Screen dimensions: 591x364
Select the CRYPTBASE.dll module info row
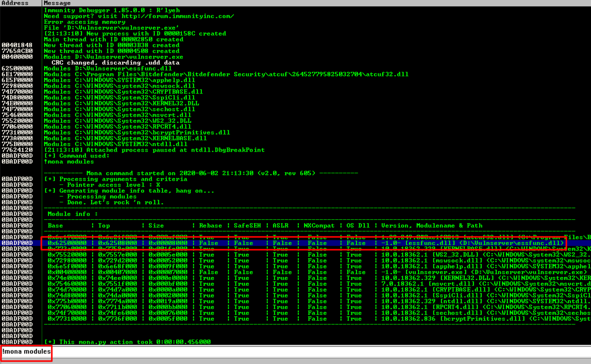[317, 290]
